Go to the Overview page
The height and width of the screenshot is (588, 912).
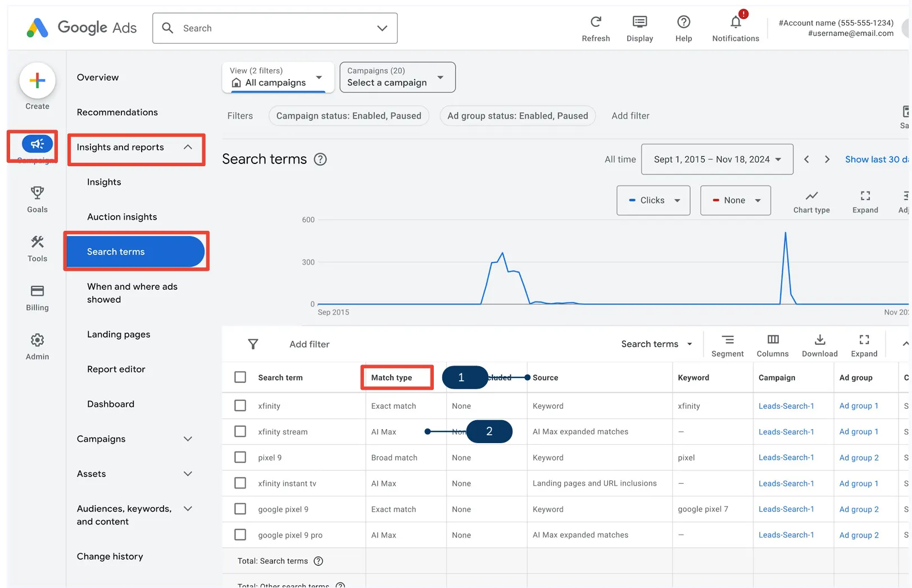(98, 78)
